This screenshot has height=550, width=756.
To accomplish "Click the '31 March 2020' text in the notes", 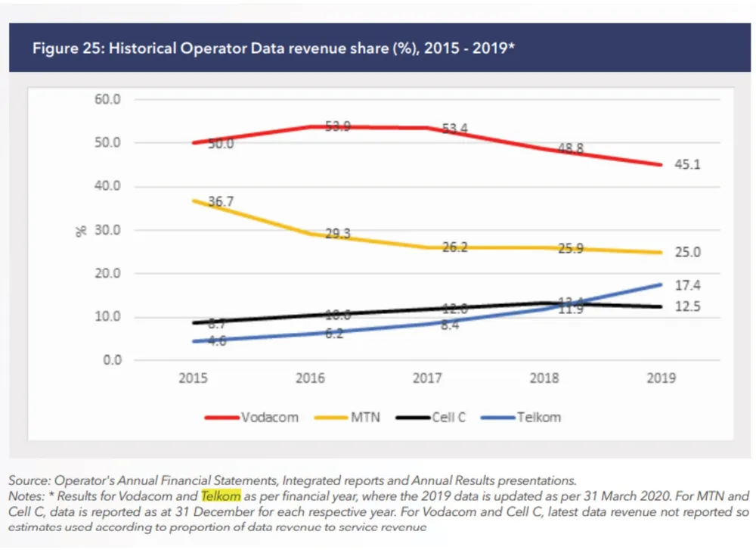I will click(627, 496).
